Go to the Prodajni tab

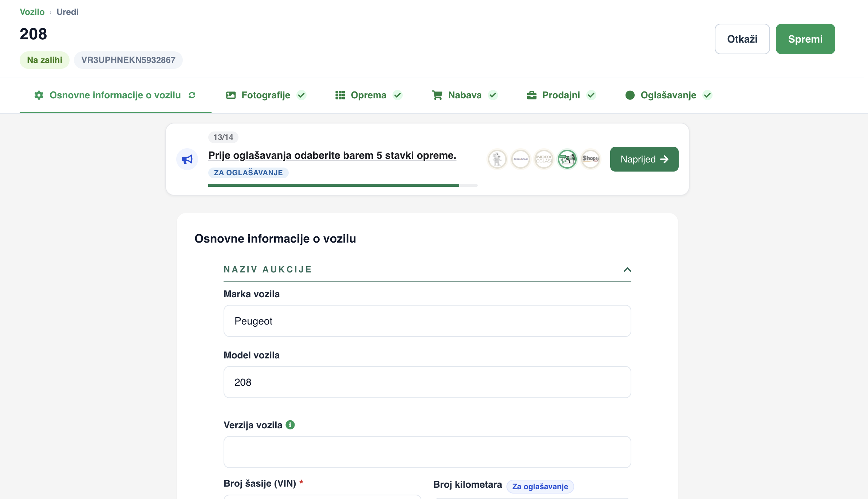click(x=561, y=95)
